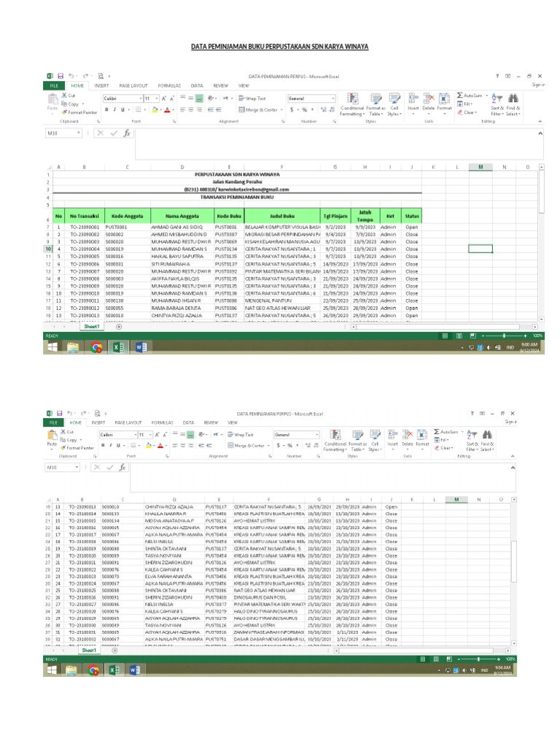Open Google Chrome from the upper window's taskbar
This screenshot has height=747, width=560.
point(95,349)
